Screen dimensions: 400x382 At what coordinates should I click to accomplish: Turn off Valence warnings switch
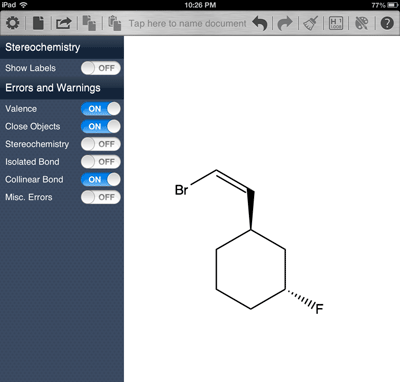click(100, 109)
